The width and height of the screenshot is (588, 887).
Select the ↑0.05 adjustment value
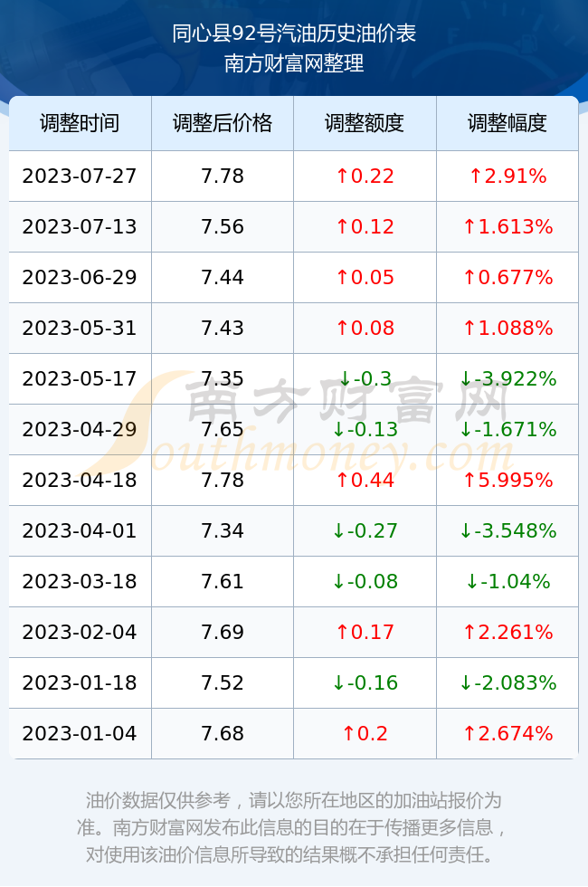point(365,278)
